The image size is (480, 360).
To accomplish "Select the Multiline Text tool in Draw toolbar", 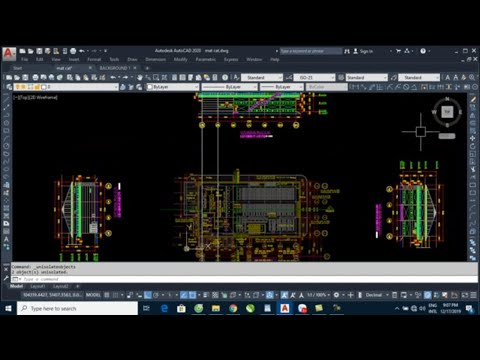I will [6, 239].
